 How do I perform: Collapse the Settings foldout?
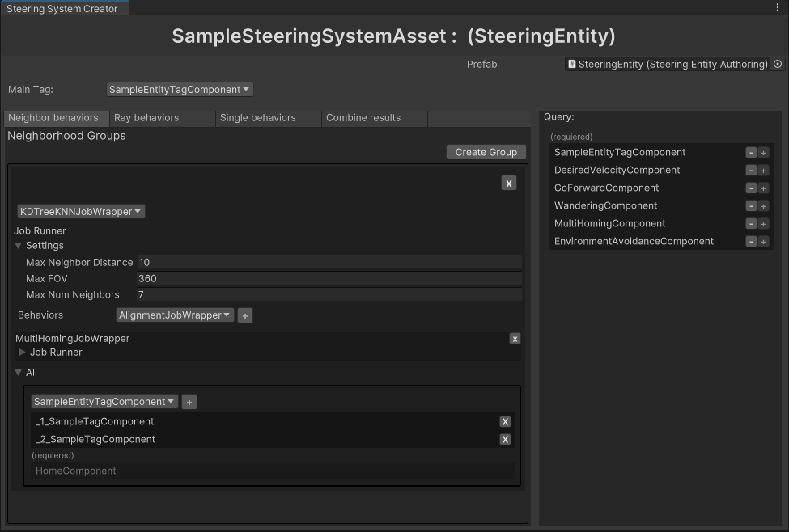(19, 246)
